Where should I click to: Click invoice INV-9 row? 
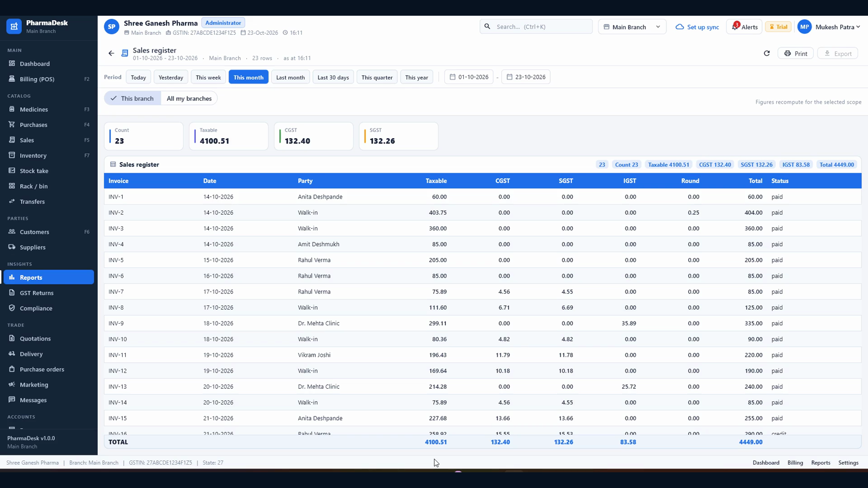pyautogui.click(x=482, y=323)
